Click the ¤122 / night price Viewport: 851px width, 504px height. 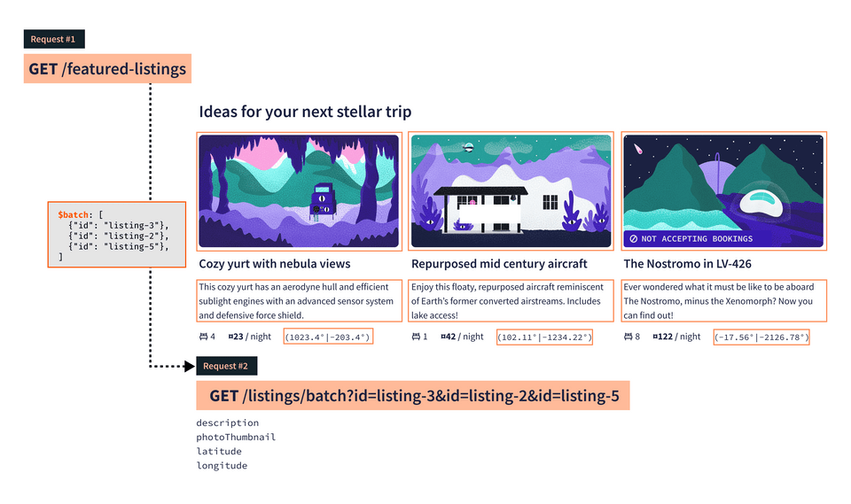676,337
